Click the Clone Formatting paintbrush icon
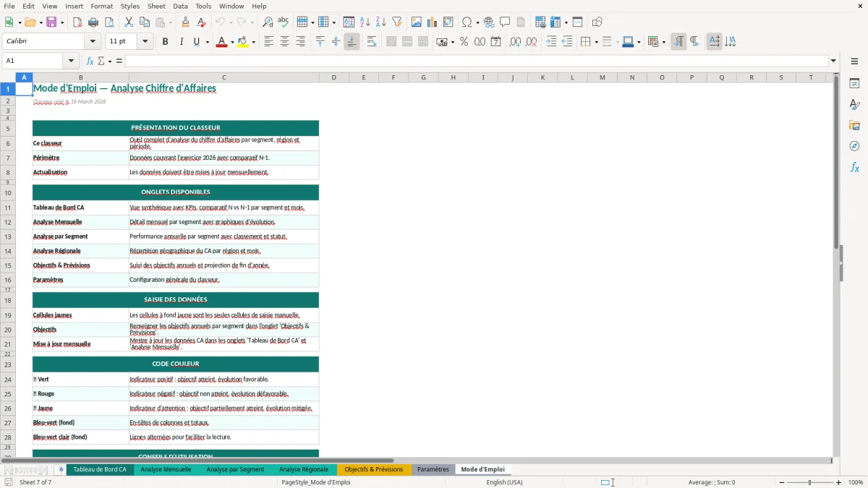This screenshot has width=868, height=488. (185, 22)
